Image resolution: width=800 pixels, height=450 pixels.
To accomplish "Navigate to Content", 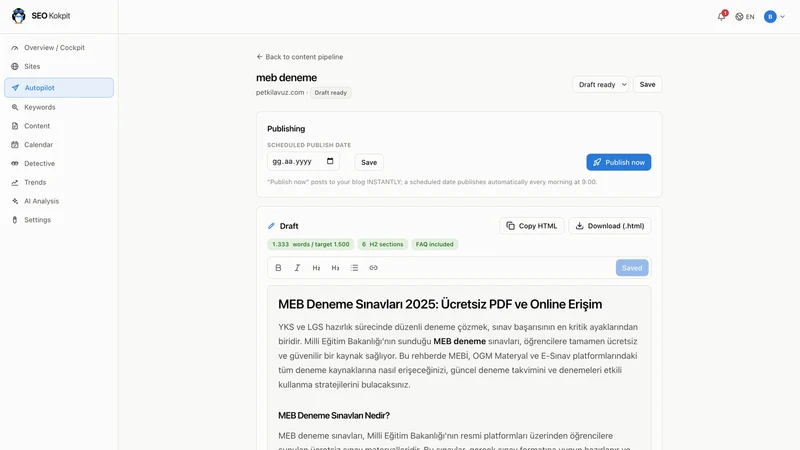I will (59, 126).
